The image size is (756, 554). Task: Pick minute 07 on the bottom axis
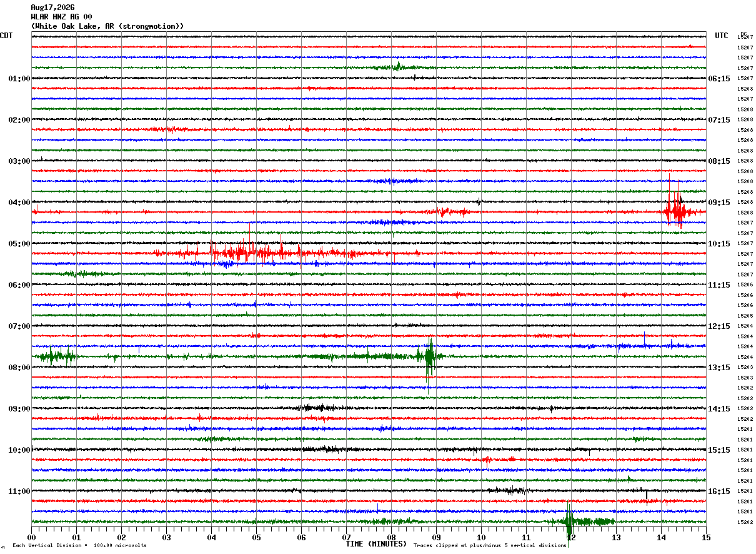346,537
